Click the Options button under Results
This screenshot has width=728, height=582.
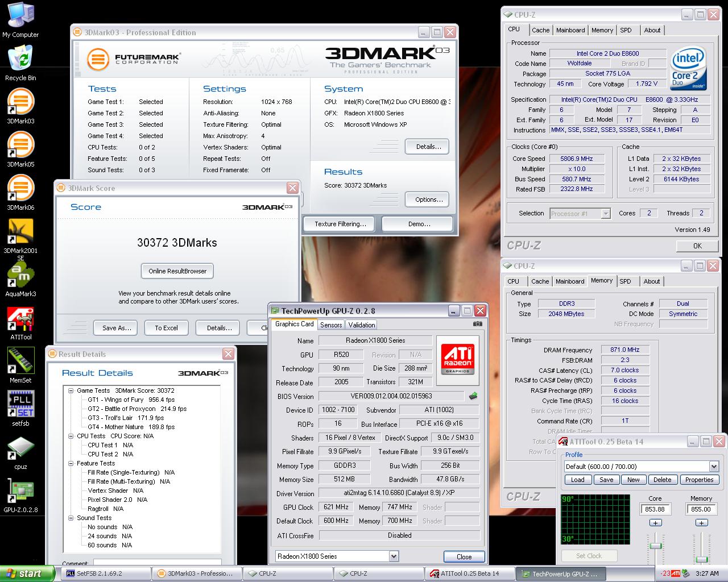pos(428,199)
